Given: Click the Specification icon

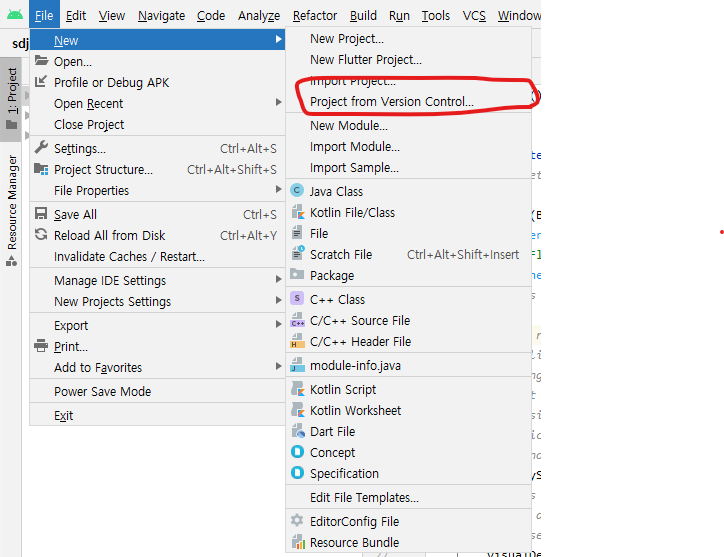Looking at the screenshot, I should [297, 473].
